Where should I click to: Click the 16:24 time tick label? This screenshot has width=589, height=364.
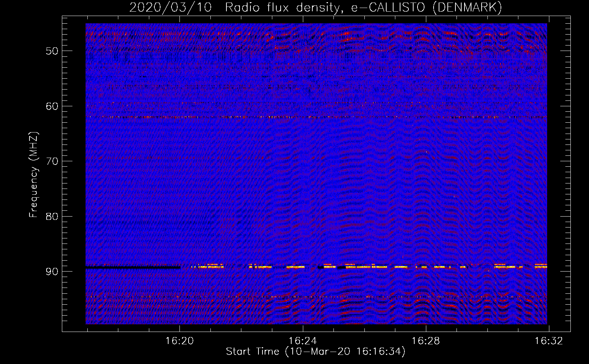303,341
